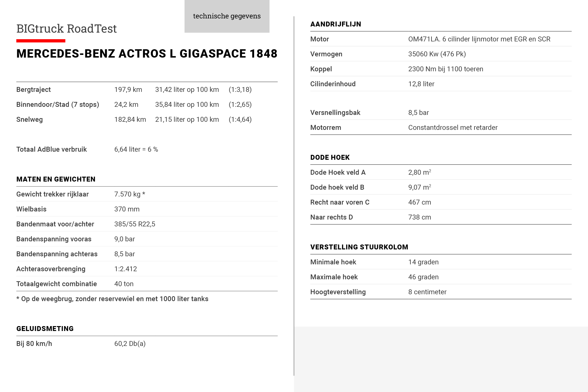The height and width of the screenshot is (392, 588).
Task: Select the 'Wielbasis' label
Action: (31, 209)
